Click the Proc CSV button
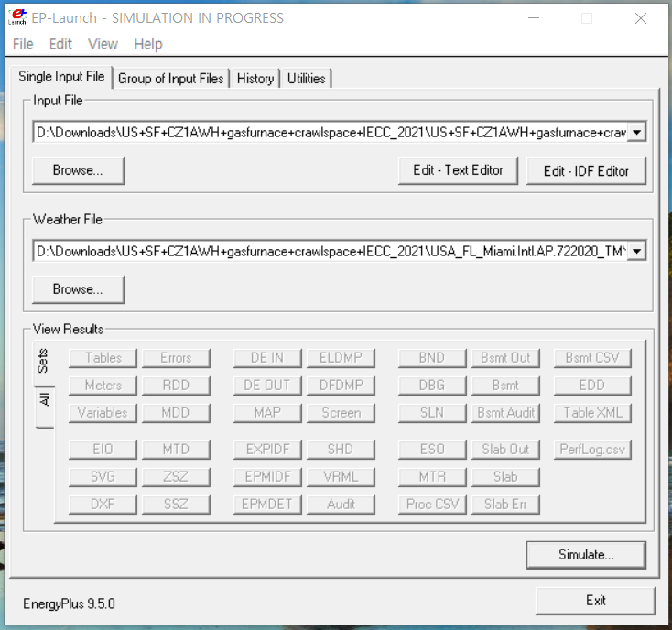Screen dimensions: 672x630 click(x=432, y=505)
